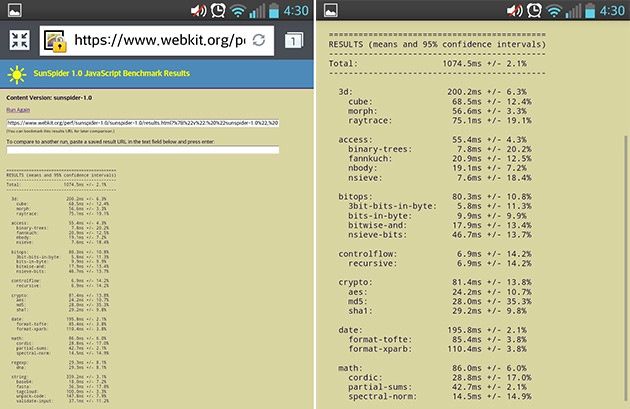Viewport: 630px width, 409px height.
Task: Tap the 'format-xparb: 110.4ms' result row
Action: pyautogui.click(x=437, y=349)
